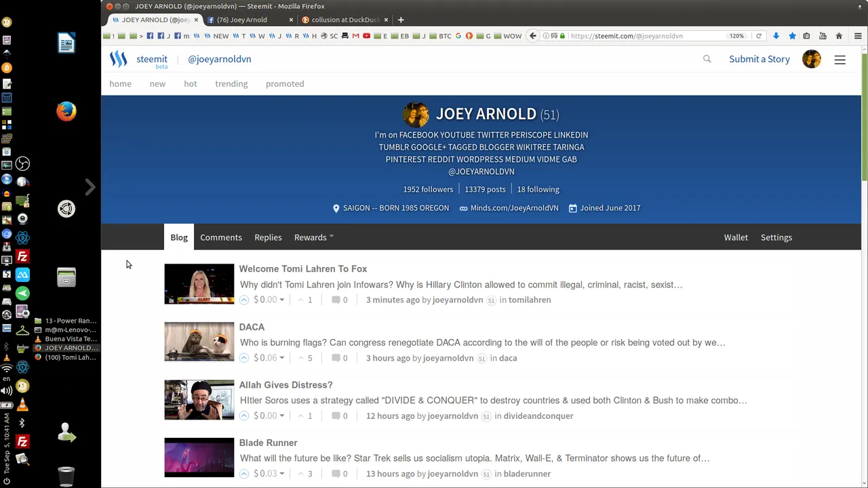Switch to the Comments tab
The height and width of the screenshot is (488, 868).
point(221,237)
